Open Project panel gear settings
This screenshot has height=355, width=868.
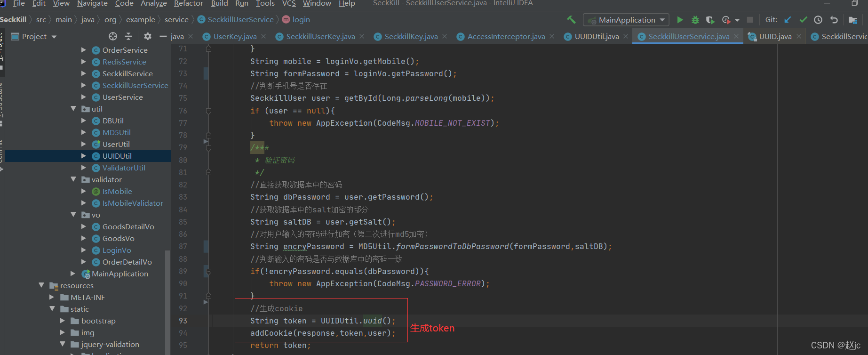[148, 36]
